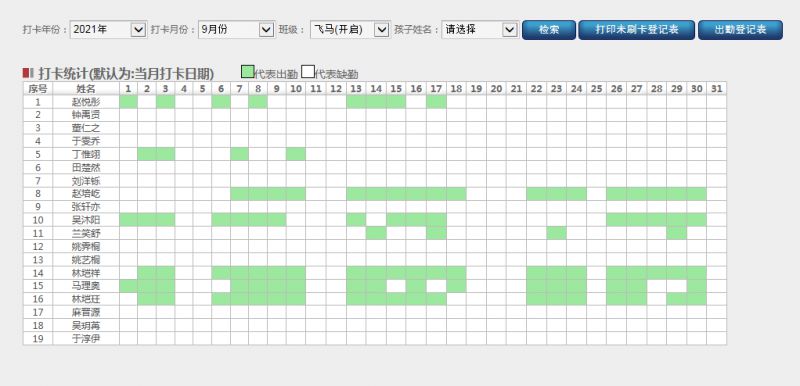800x386 pixels.
Task: Click row 15's green cell on day 1
Action: click(128, 286)
